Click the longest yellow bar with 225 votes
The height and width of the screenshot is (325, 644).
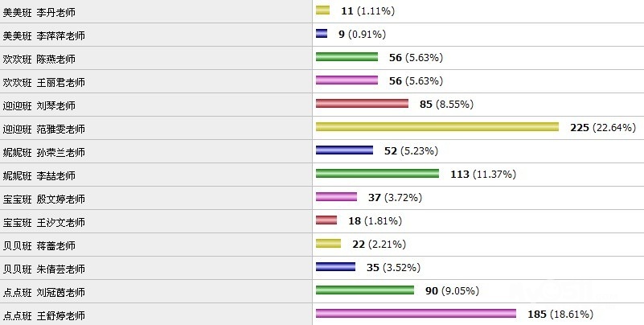pos(437,127)
